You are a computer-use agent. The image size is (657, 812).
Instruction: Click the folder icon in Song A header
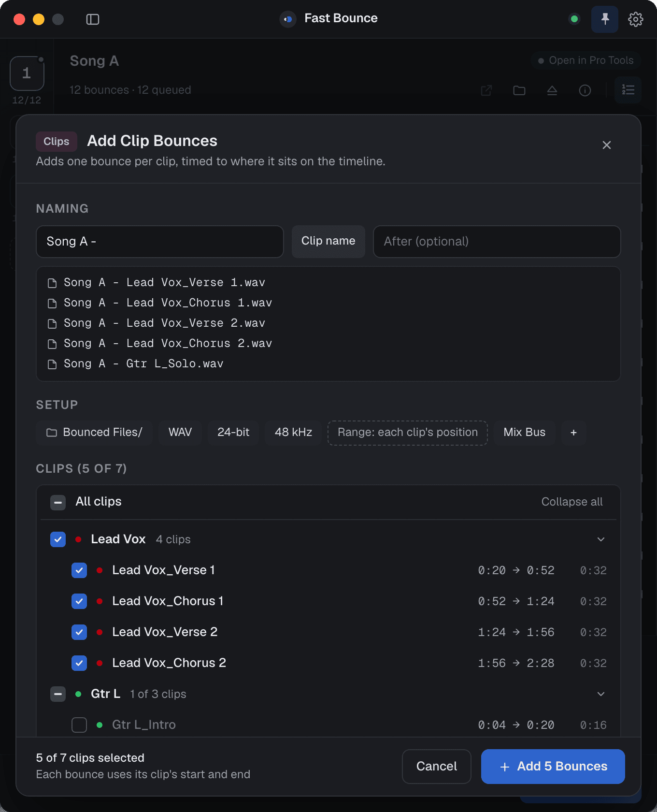(x=519, y=90)
